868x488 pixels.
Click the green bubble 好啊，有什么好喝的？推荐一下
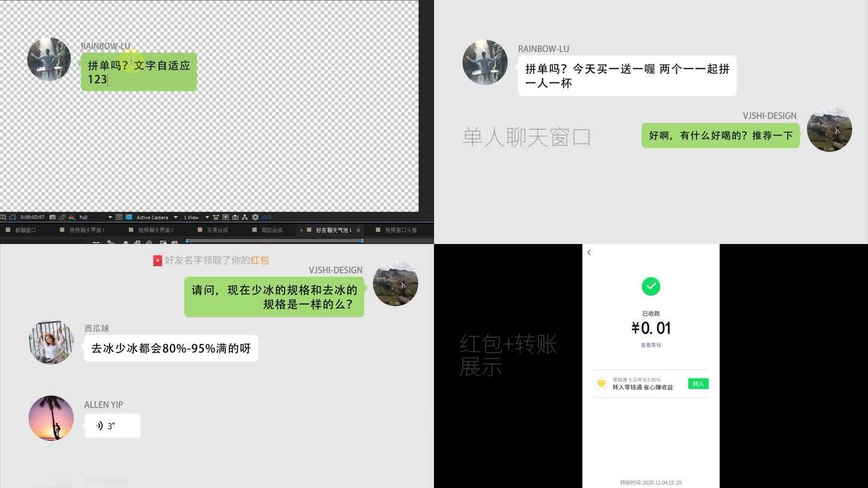(x=720, y=136)
